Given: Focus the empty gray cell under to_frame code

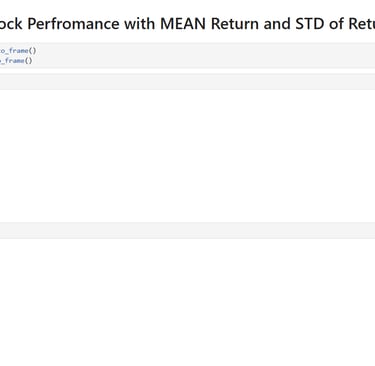Looking at the screenshot, I should pyautogui.click(x=187, y=82).
